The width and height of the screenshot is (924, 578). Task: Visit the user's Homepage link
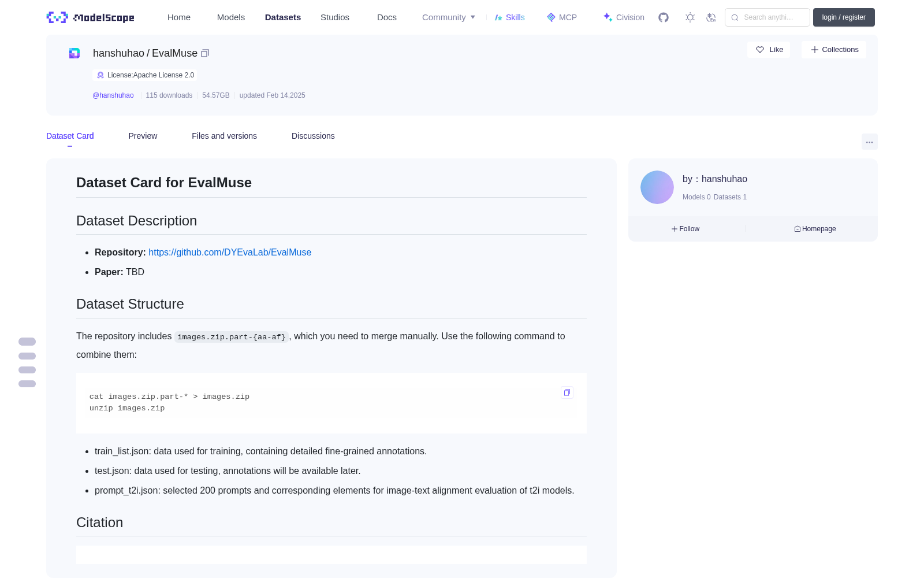(x=815, y=229)
